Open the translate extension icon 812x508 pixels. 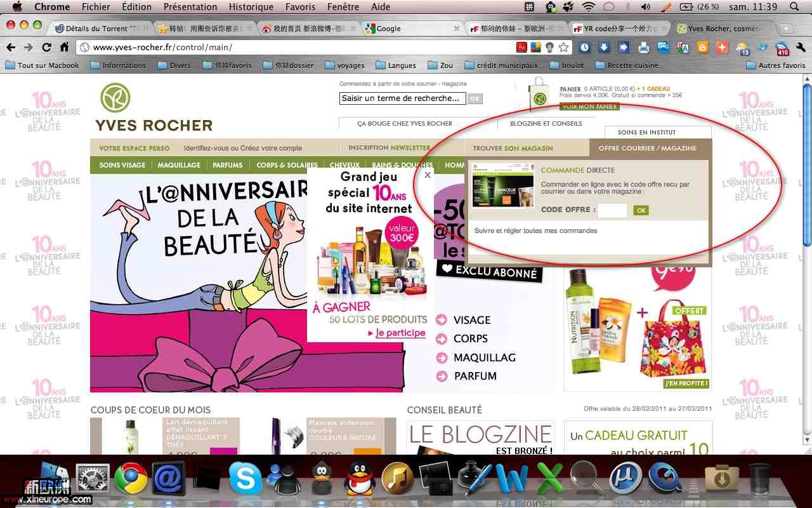pos(683,47)
